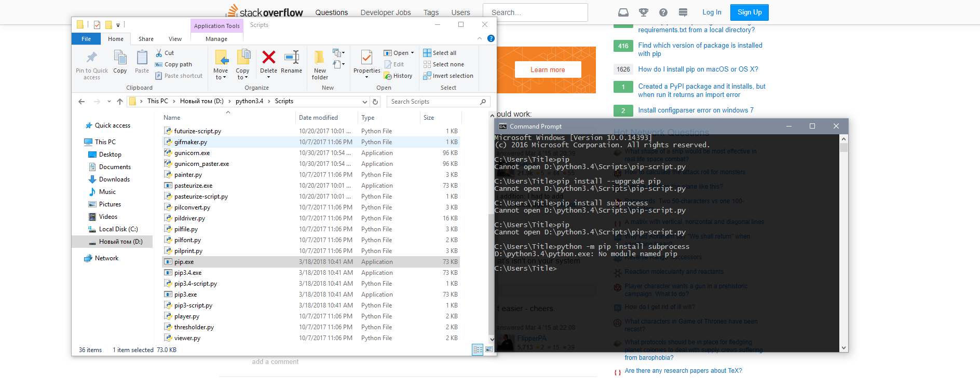
Task: Open 'How do I install pip on macOS' link
Action: [x=698, y=69]
